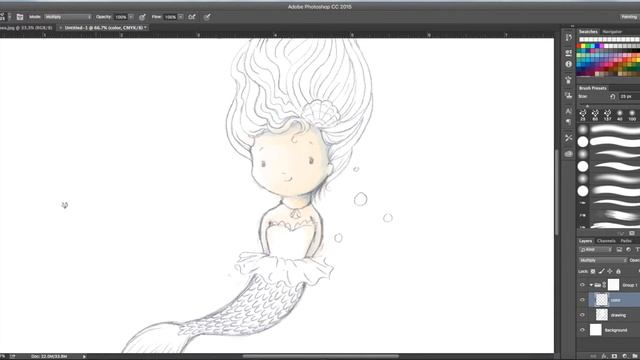
Task: Toggle lock all padlock icon
Action: [618, 271]
